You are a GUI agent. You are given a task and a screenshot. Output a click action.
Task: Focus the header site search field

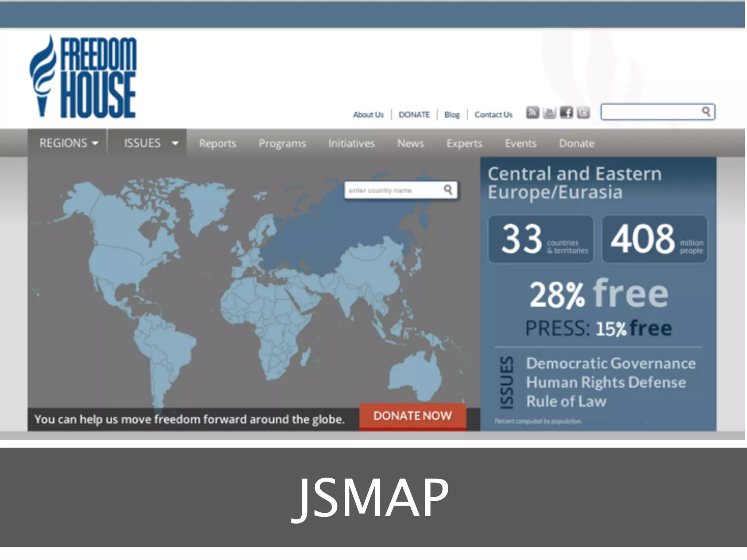658,112
